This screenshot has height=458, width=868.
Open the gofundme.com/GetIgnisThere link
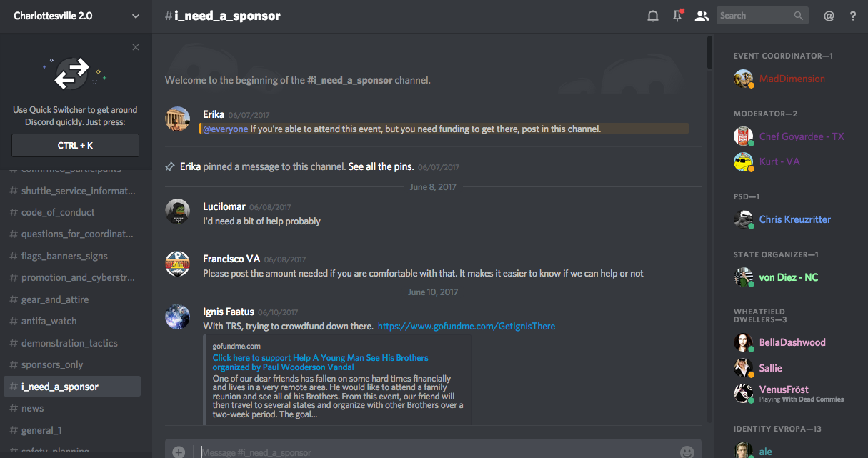pyautogui.click(x=466, y=326)
